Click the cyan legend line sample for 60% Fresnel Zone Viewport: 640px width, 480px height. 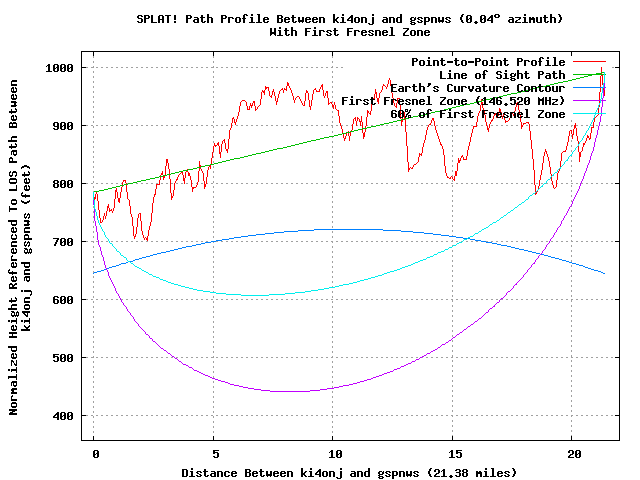pyautogui.click(x=589, y=113)
